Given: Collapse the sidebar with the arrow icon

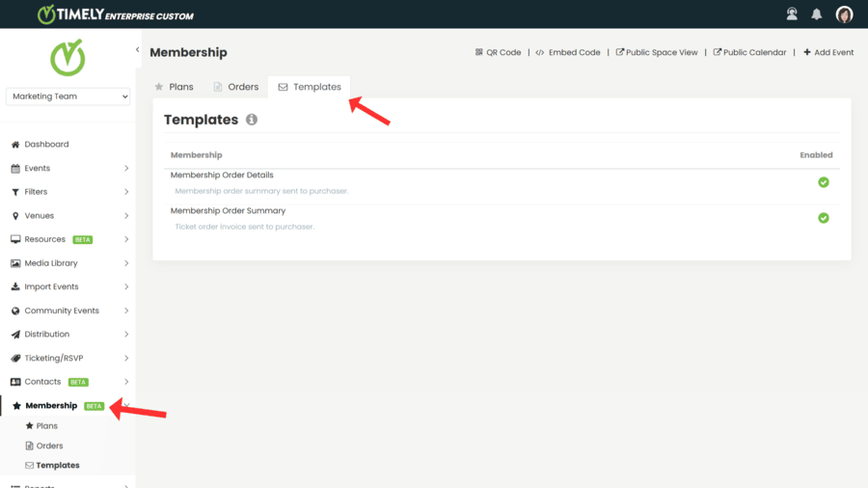Looking at the screenshot, I should pyautogui.click(x=137, y=50).
